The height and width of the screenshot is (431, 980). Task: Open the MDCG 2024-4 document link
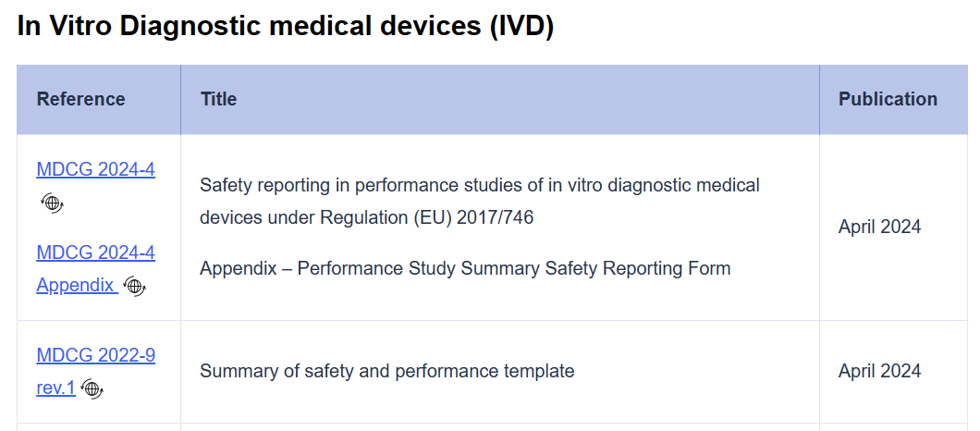[95, 169]
